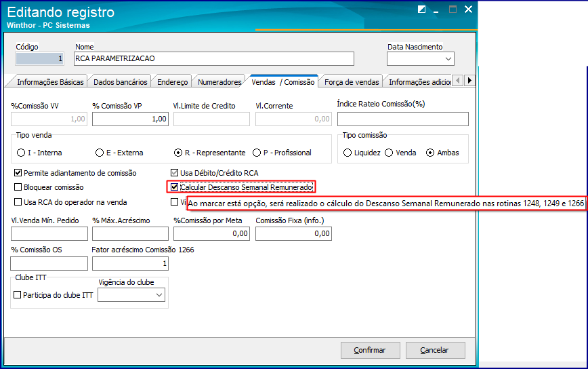Open the Endereço tab
The height and width of the screenshot is (369, 588).
click(173, 82)
